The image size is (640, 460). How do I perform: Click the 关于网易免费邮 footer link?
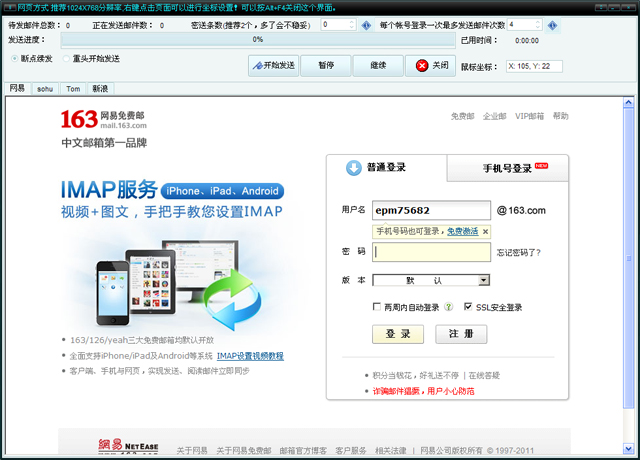point(244,451)
